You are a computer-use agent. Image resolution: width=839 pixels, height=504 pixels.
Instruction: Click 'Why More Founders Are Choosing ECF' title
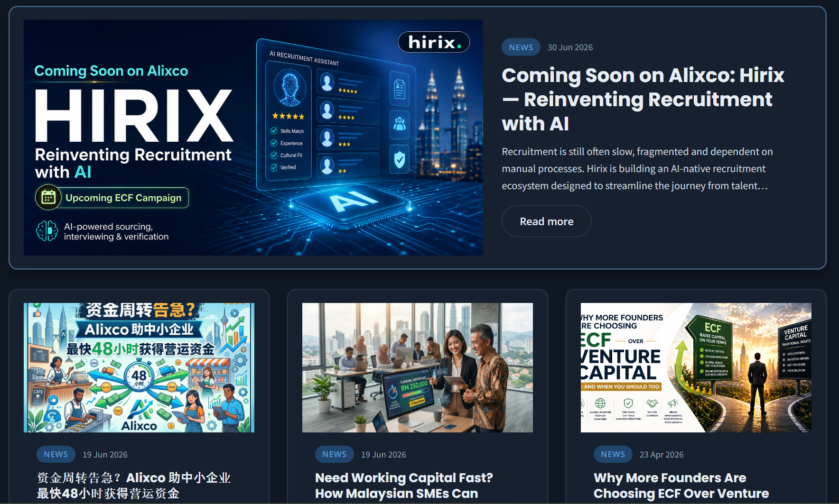681,486
